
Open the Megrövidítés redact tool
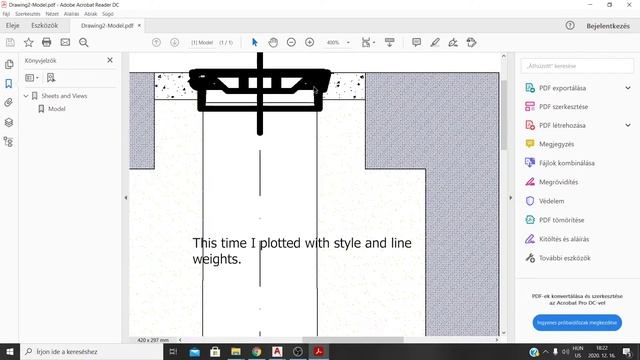[x=558, y=182]
